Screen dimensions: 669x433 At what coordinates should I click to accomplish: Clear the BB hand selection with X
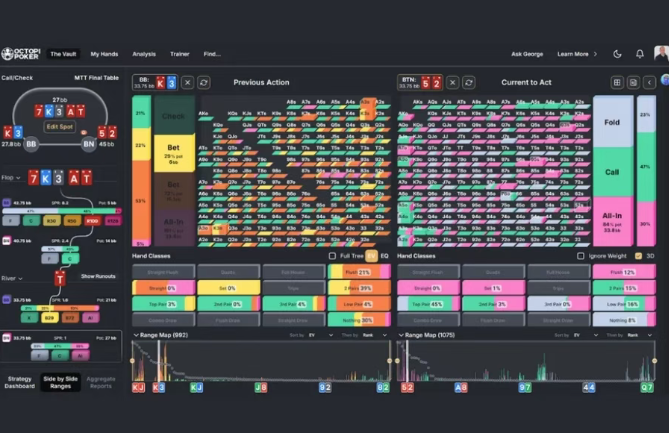[x=188, y=82]
